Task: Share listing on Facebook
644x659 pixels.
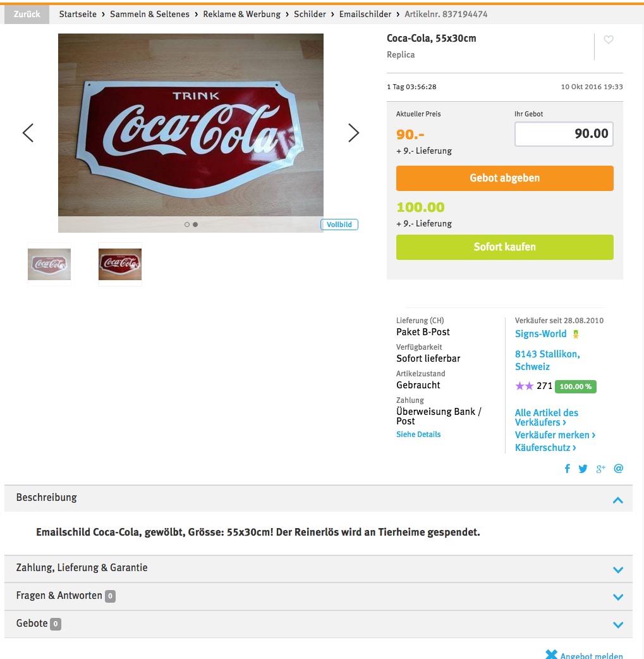Action: [x=567, y=469]
